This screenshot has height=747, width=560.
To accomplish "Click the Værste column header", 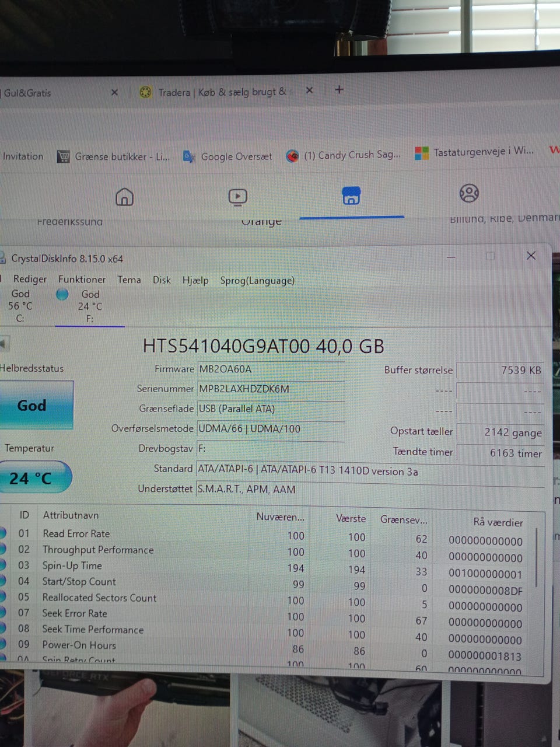I will [351, 519].
